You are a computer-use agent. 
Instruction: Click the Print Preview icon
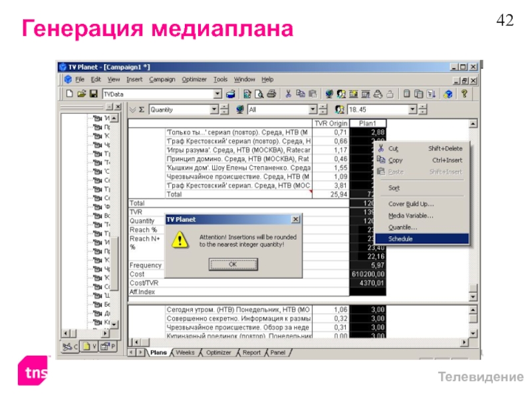coord(259,94)
